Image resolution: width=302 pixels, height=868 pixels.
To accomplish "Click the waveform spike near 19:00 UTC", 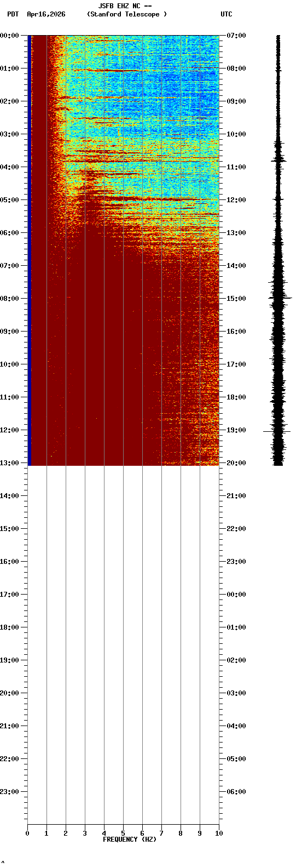I will [277, 431].
